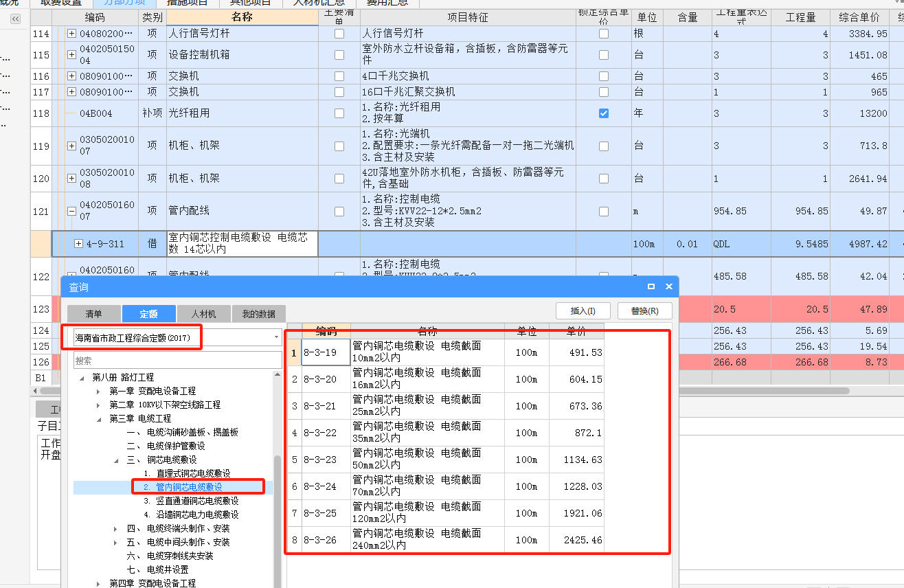Tick 主要清单 checkbox for row 118 光纤租用

click(339, 113)
